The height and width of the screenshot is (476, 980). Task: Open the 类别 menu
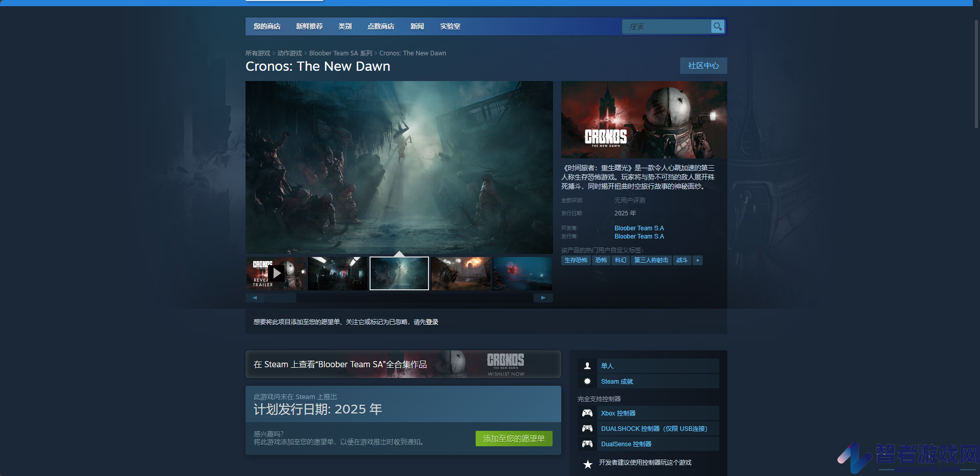(x=345, y=26)
